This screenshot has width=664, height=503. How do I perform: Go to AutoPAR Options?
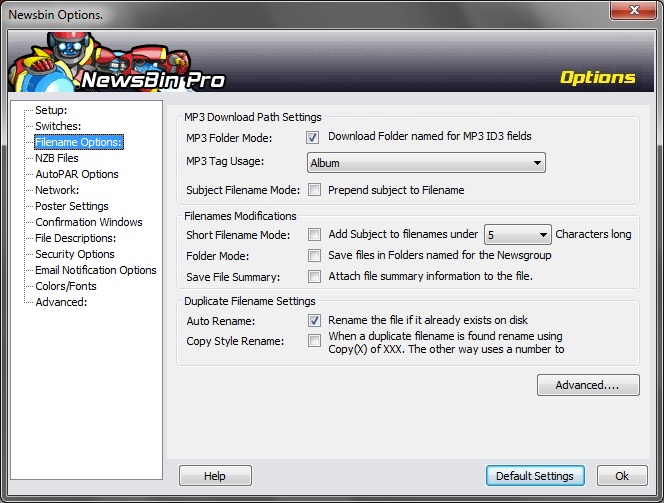point(77,174)
